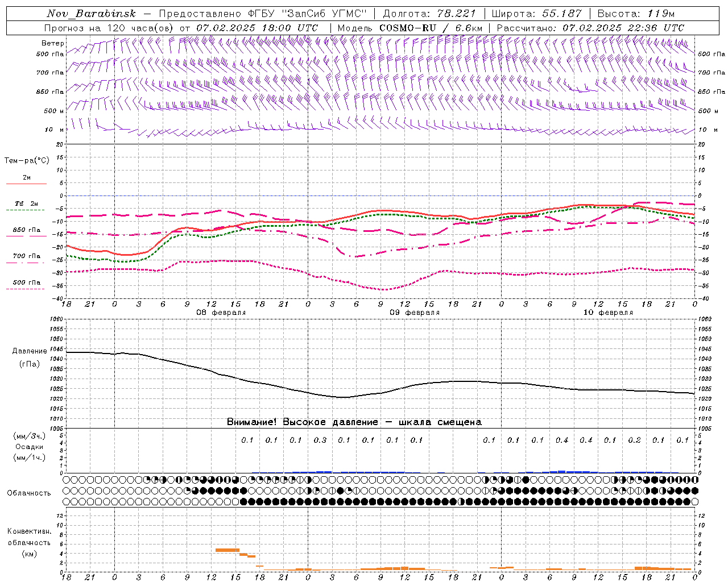Click the date label 08 февраля under temperature chart
This screenshot has height=582, width=728.
[x=221, y=313]
